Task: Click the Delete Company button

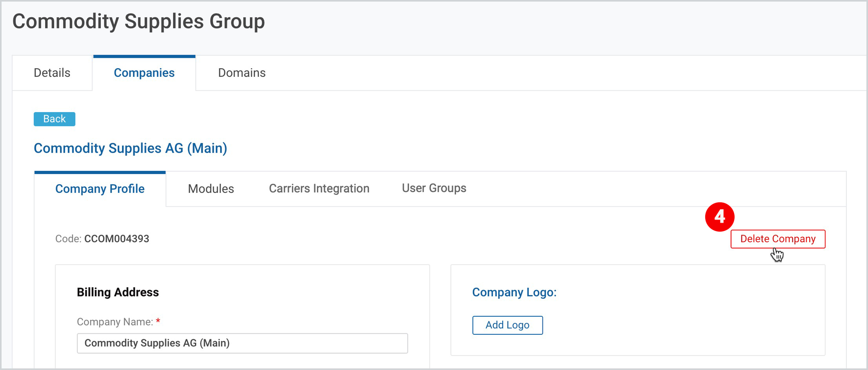Action: click(x=778, y=239)
